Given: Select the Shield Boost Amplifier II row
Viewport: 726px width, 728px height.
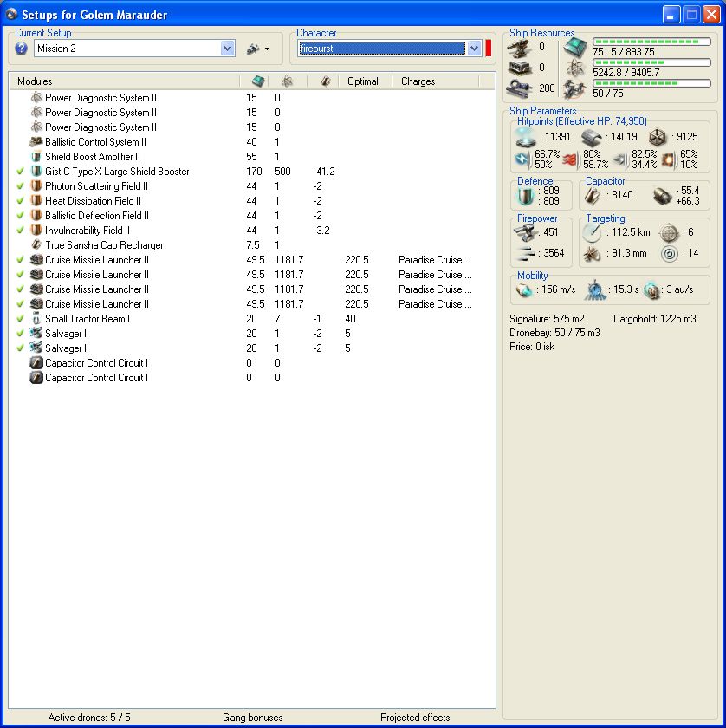Looking at the screenshot, I should pyautogui.click(x=252, y=157).
